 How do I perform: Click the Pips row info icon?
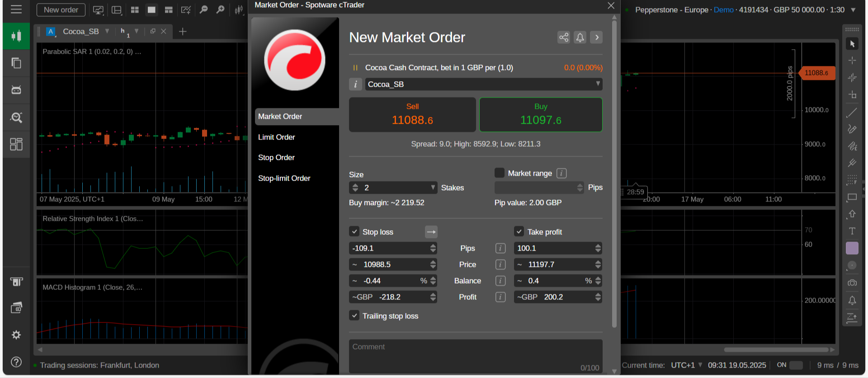(500, 248)
